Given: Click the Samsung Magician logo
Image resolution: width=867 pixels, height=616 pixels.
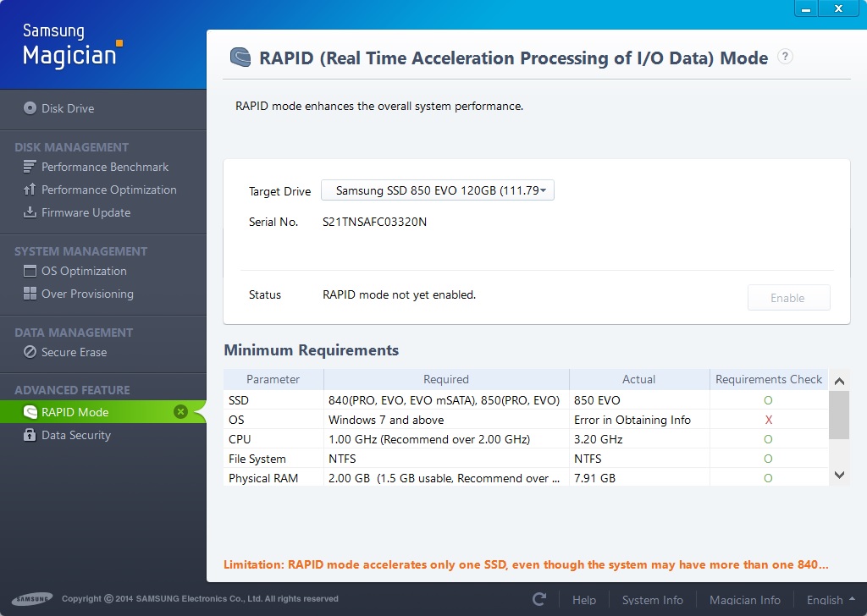Looking at the screenshot, I should tap(73, 47).
